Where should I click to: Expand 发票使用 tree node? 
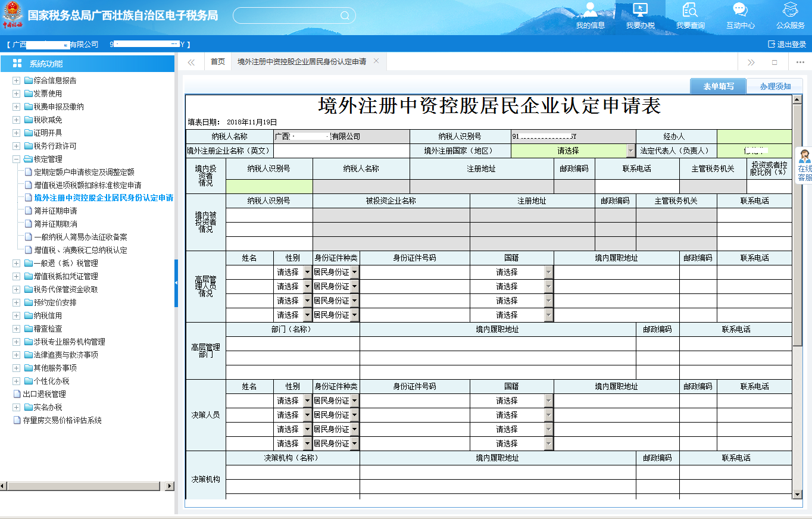pos(17,93)
